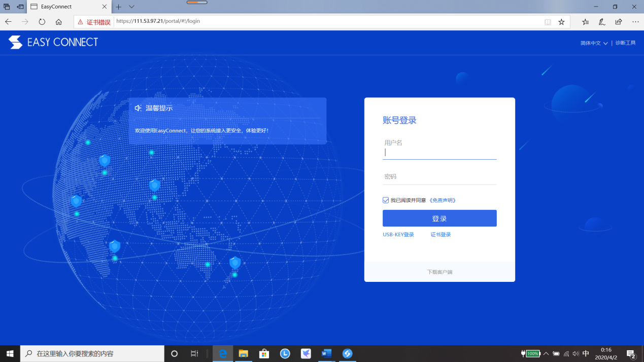
Task: Open a new browser tab
Action: tap(119, 7)
